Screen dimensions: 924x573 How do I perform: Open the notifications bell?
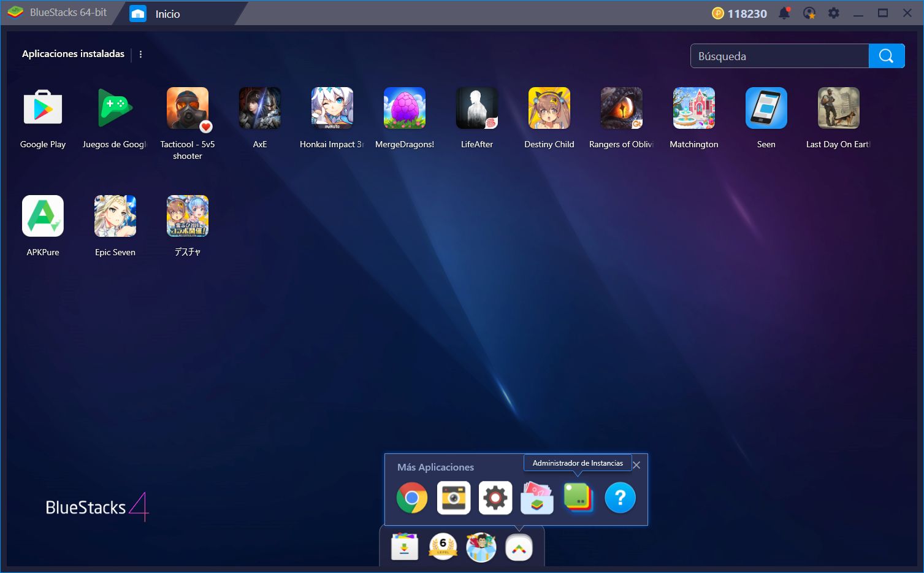coord(784,13)
